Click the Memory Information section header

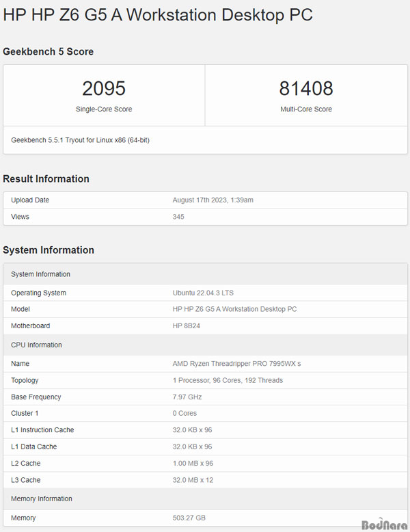[x=205, y=498]
